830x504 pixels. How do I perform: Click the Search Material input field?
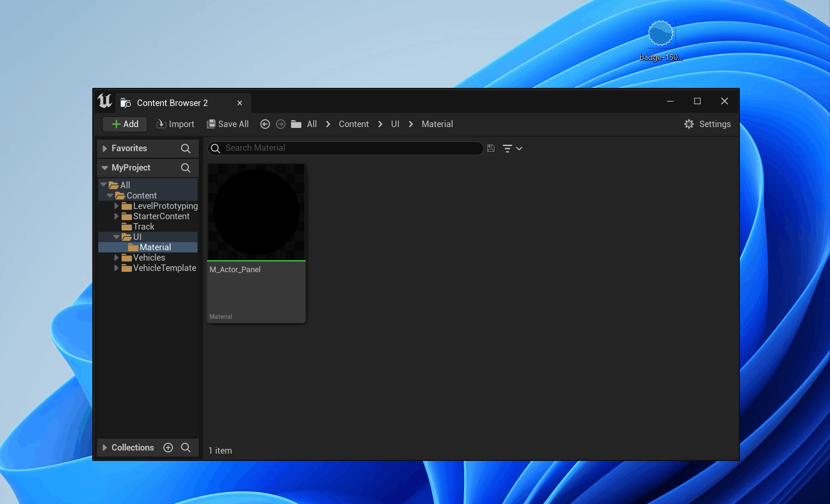(x=345, y=148)
